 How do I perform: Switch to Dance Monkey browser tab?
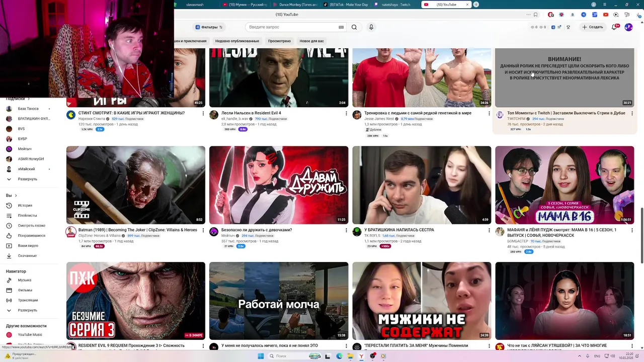tap(295, 5)
